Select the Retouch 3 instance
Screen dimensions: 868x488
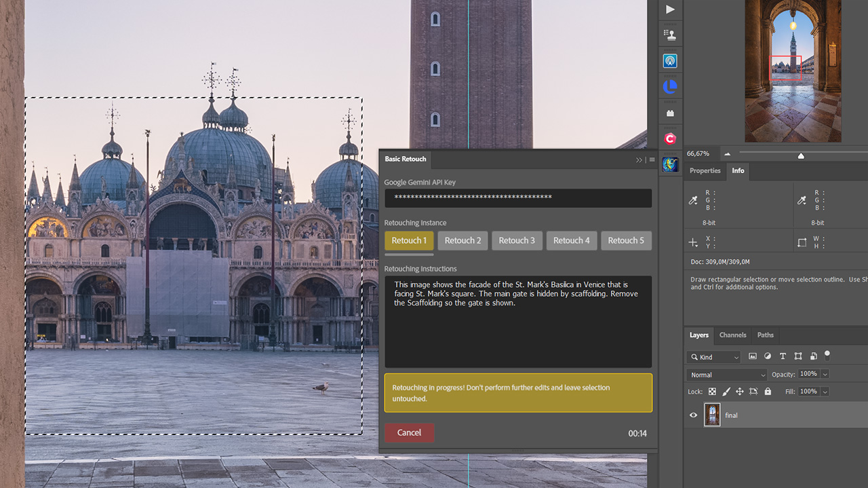(517, 240)
